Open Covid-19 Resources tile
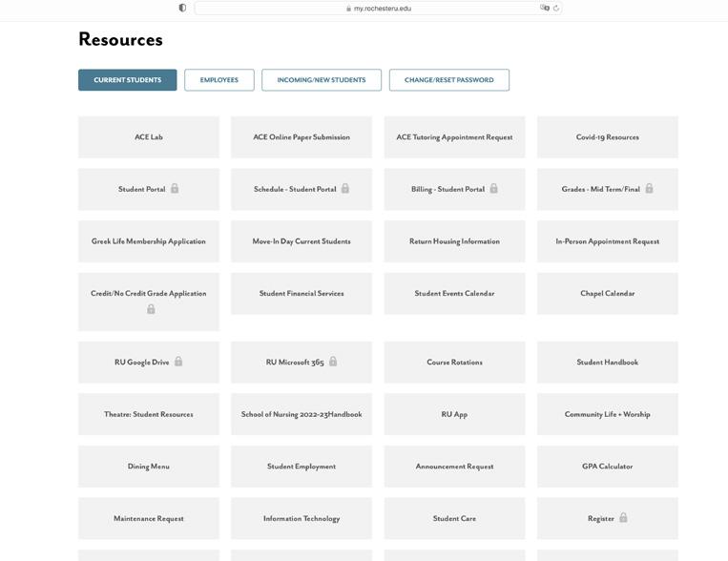 pyautogui.click(x=607, y=137)
